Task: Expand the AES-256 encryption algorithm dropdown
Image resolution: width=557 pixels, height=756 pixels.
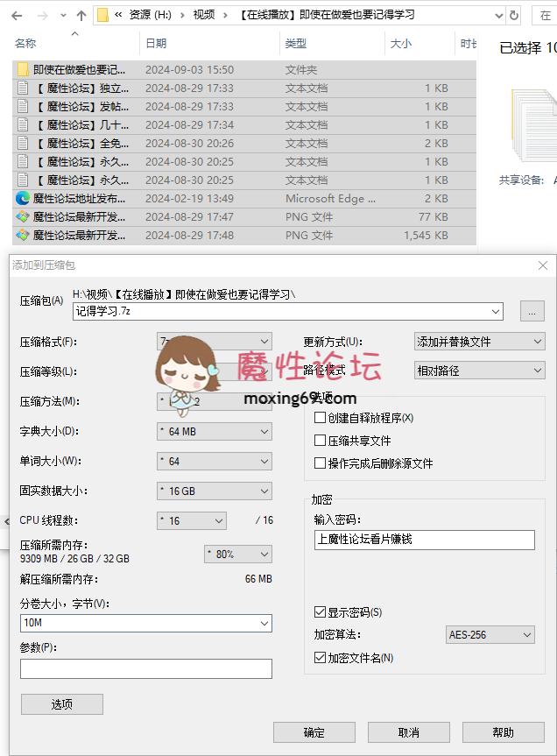Action: pos(490,635)
